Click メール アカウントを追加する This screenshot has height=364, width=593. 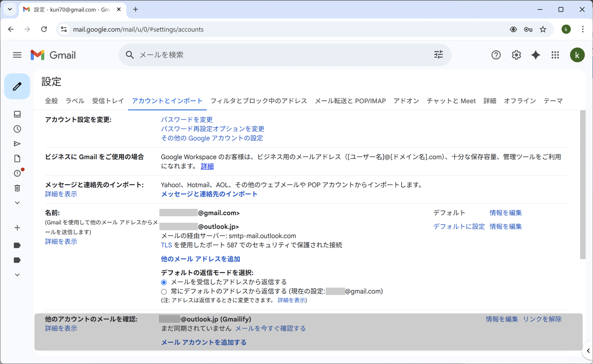click(203, 342)
